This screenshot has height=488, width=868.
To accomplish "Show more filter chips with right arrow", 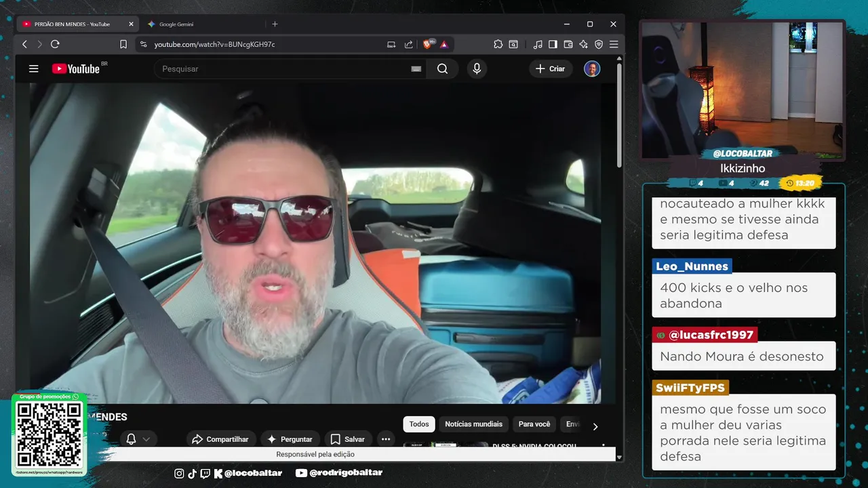I will [595, 427].
